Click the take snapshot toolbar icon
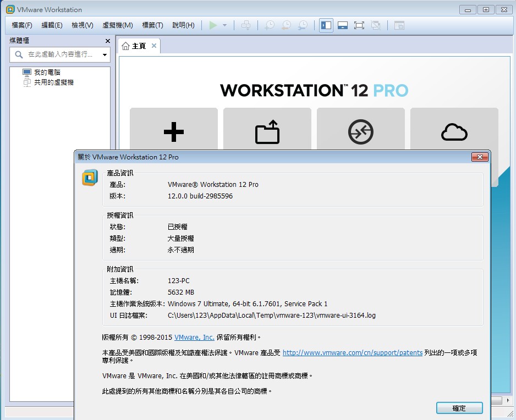 coord(270,25)
